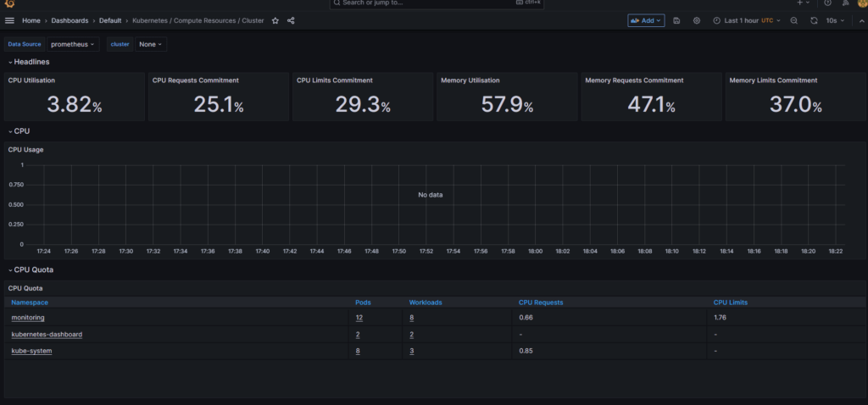This screenshot has width=868, height=405.
Task: Collapse the Headlines row
Action: tap(30, 62)
